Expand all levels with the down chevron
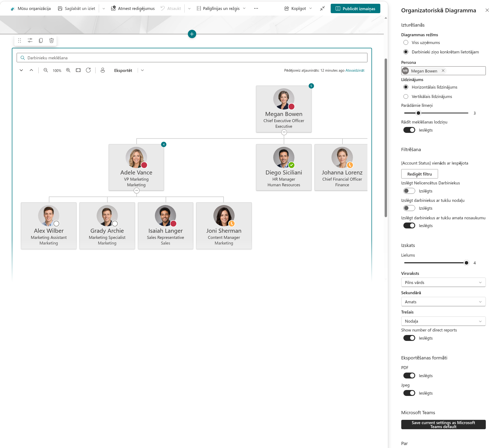Screen dimensions: 496x448 (21, 70)
